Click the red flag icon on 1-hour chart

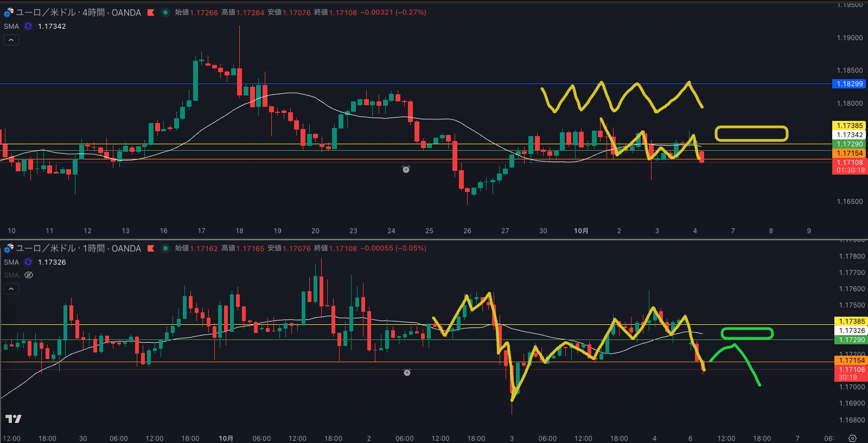[x=151, y=248]
